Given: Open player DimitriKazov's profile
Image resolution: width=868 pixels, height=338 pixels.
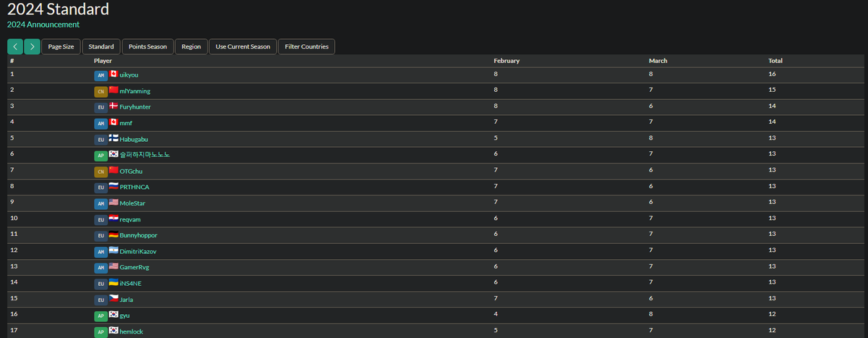Looking at the screenshot, I should tap(137, 251).
